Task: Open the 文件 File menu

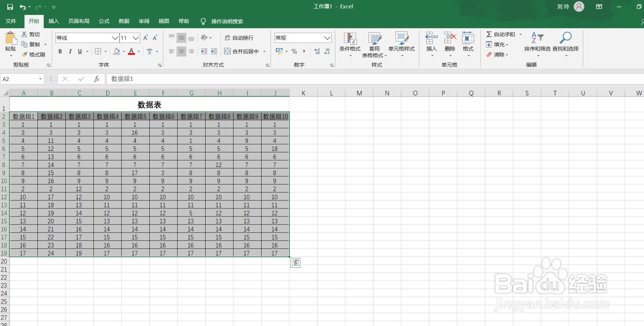Action: click(x=11, y=21)
